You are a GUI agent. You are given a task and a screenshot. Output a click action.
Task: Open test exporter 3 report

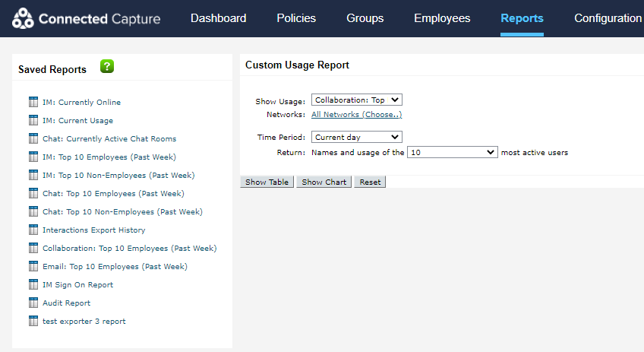(84, 321)
